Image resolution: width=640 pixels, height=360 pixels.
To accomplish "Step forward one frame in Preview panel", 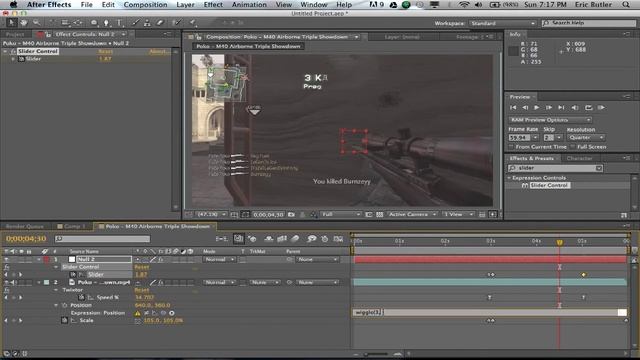I will [x=549, y=108].
